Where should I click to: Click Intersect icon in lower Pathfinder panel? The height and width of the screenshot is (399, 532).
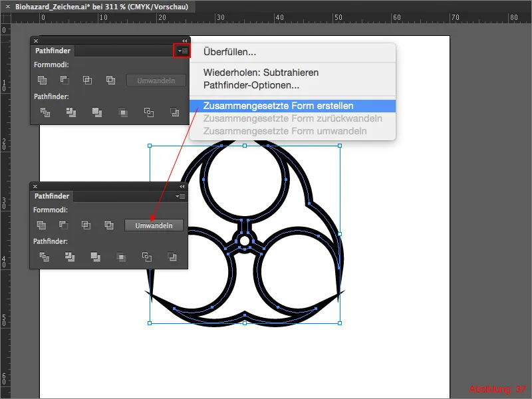pyautogui.click(x=86, y=225)
